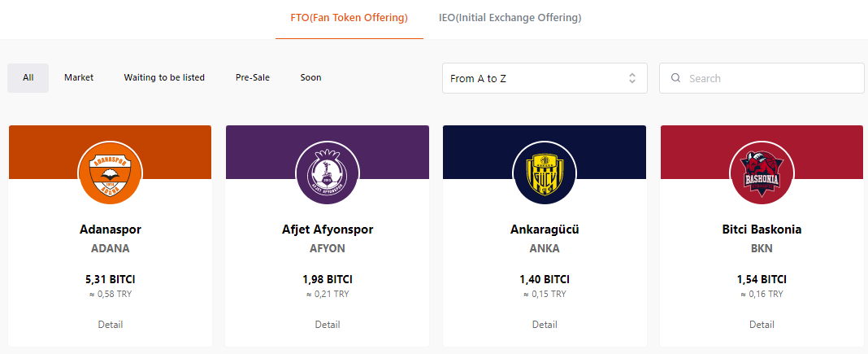Switch to IEO(Initial Exchange Offering) tab
The image size is (868, 354).
[x=510, y=18]
